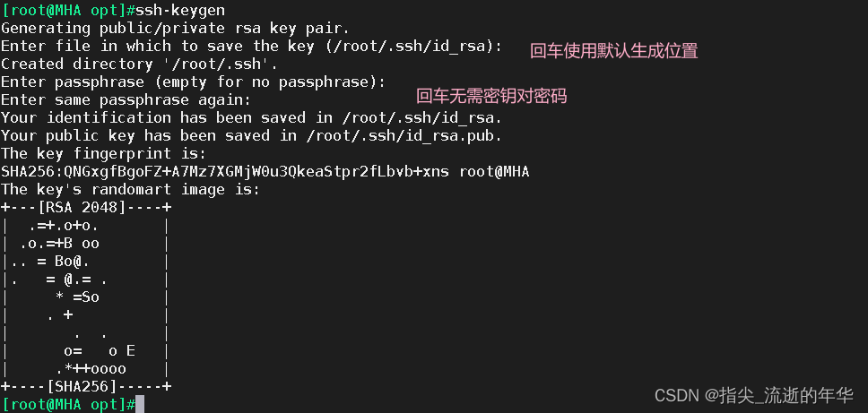
Task: Click the CSDN watermark text
Action: coord(678,395)
